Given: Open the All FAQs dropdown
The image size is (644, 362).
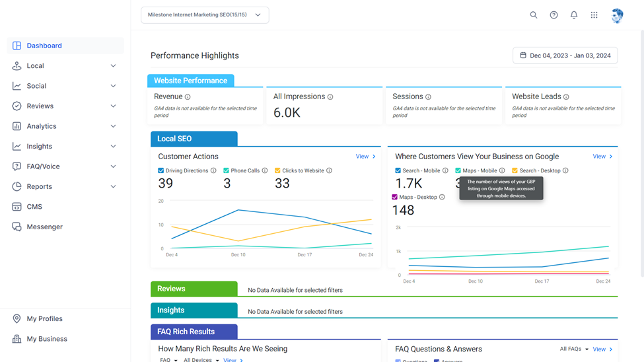Looking at the screenshot, I should click(x=574, y=349).
